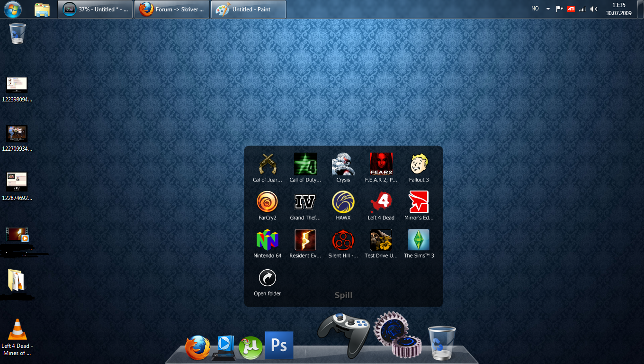Open Recycle Bin in the dock
The height and width of the screenshot is (364, 644).
442,343
